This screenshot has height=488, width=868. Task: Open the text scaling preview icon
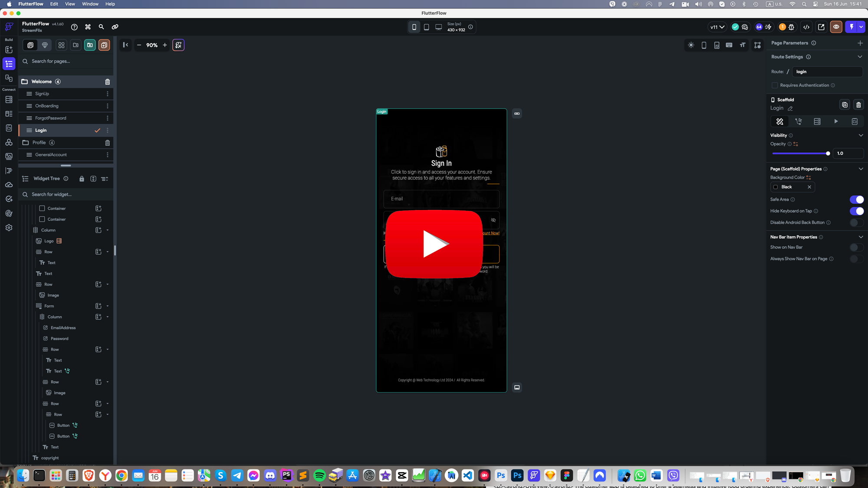tap(743, 45)
